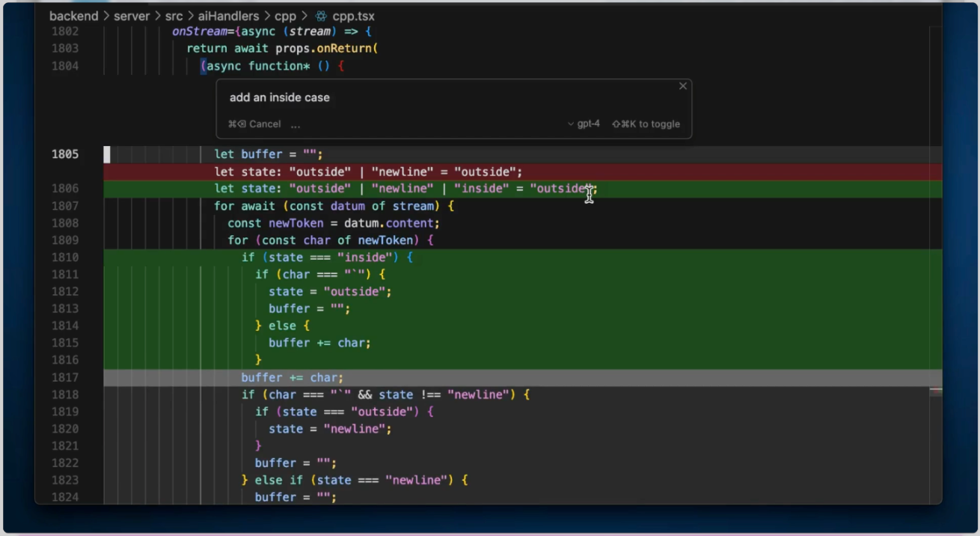Click the ⇧⌘K to toggle hint
980x536 pixels.
646,124
